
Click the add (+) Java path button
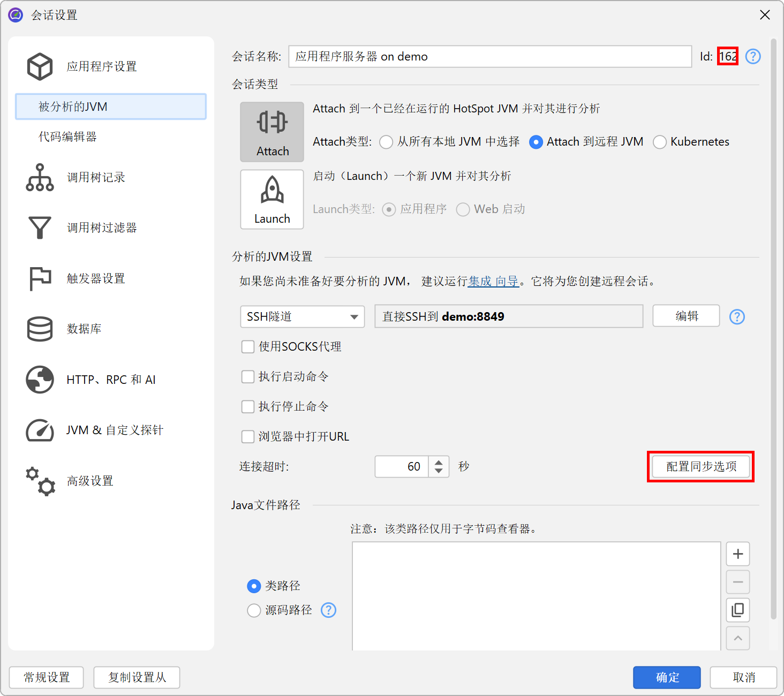(737, 554)
